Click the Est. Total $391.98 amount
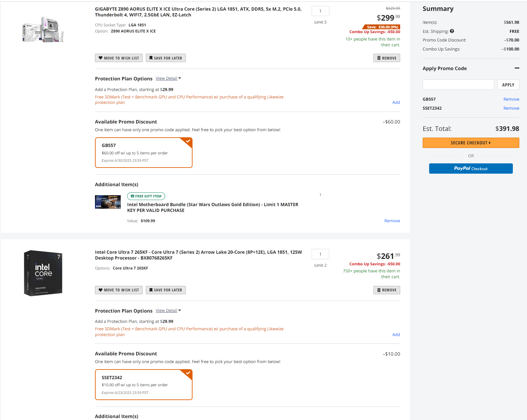Viewport: 527px width, 420px height. click(507, 129)
